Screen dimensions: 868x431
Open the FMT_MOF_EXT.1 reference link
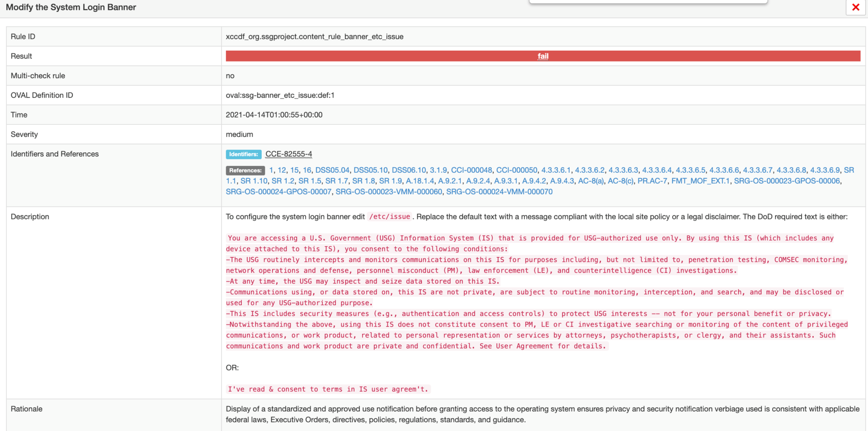[700, 181]
